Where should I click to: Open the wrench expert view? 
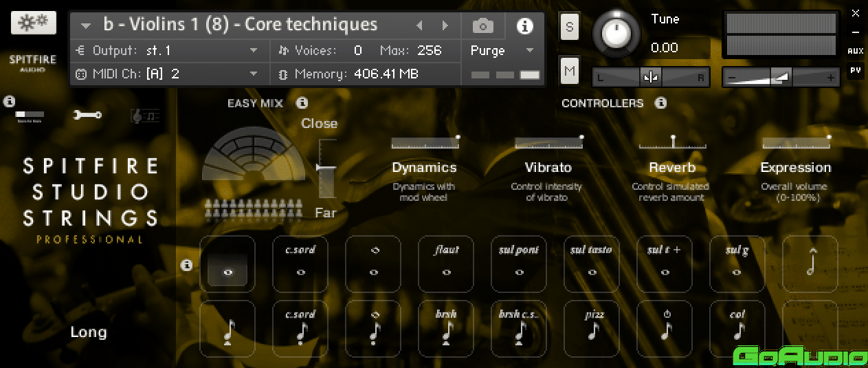[x=87, y=116]
